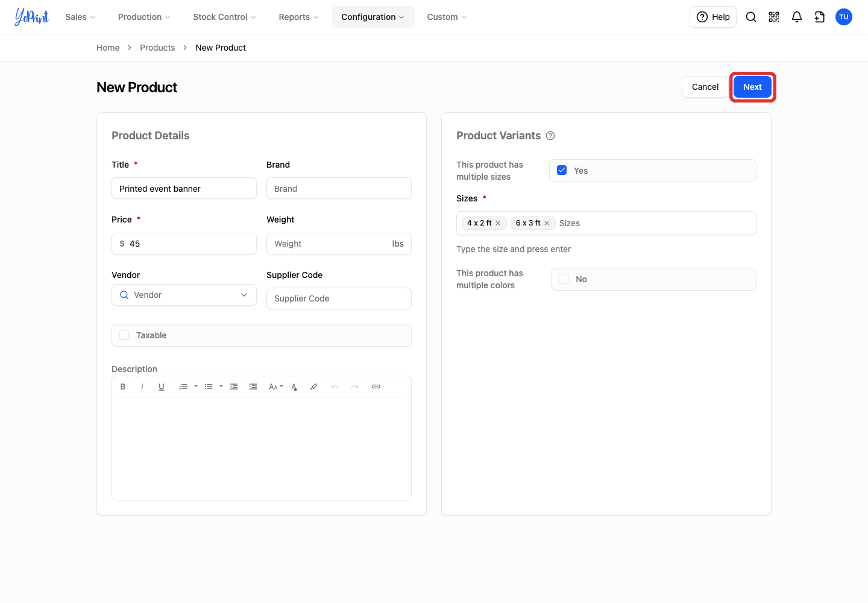This screenshot has height=603, width=868.
Task: Open notifications bell icon
Action: [797, 17]
